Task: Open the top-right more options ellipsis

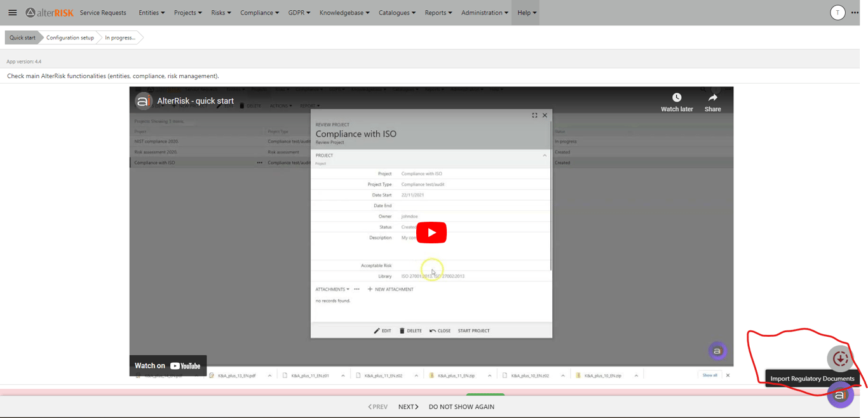Action: [855, 13]
